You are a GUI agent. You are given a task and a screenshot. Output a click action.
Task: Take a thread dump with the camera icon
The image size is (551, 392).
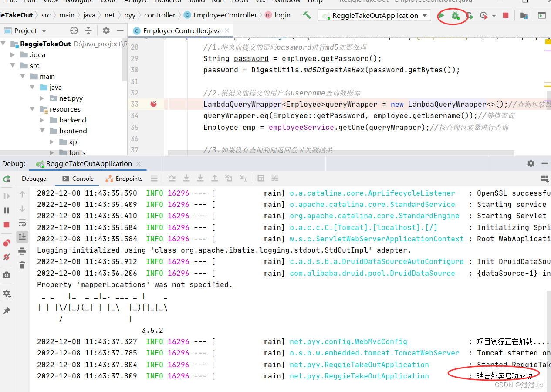pos(7,275)
